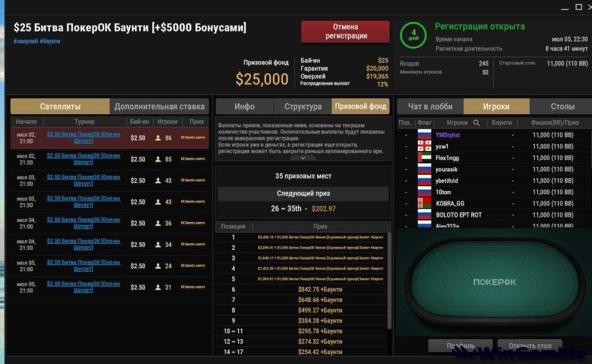Sort players by the Баунти column header

click(x=501, y=123)
